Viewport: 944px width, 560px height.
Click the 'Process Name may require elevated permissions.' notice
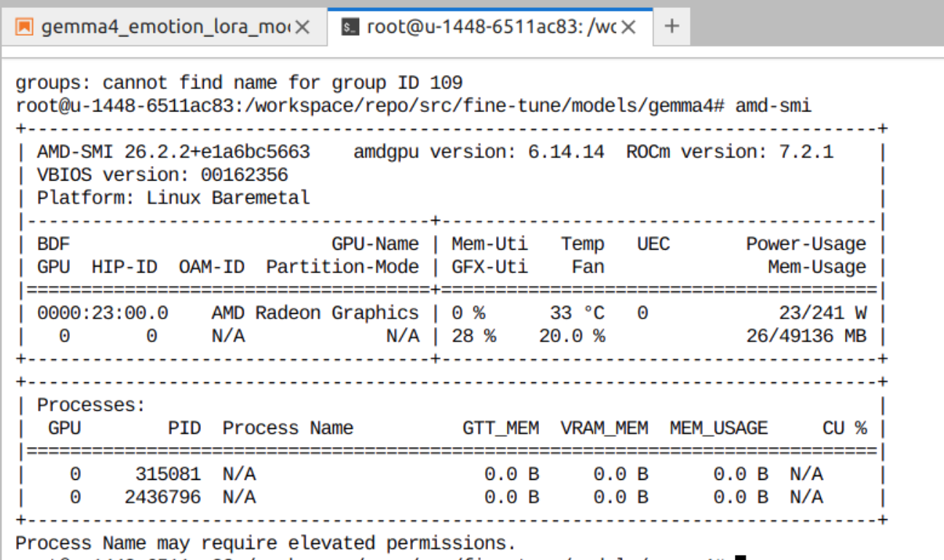coord(266,543)
